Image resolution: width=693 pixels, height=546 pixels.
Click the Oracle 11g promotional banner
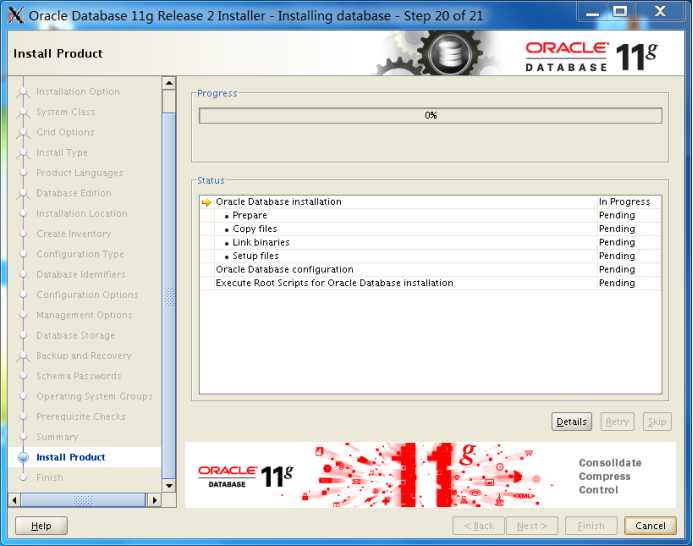[430, 475]
